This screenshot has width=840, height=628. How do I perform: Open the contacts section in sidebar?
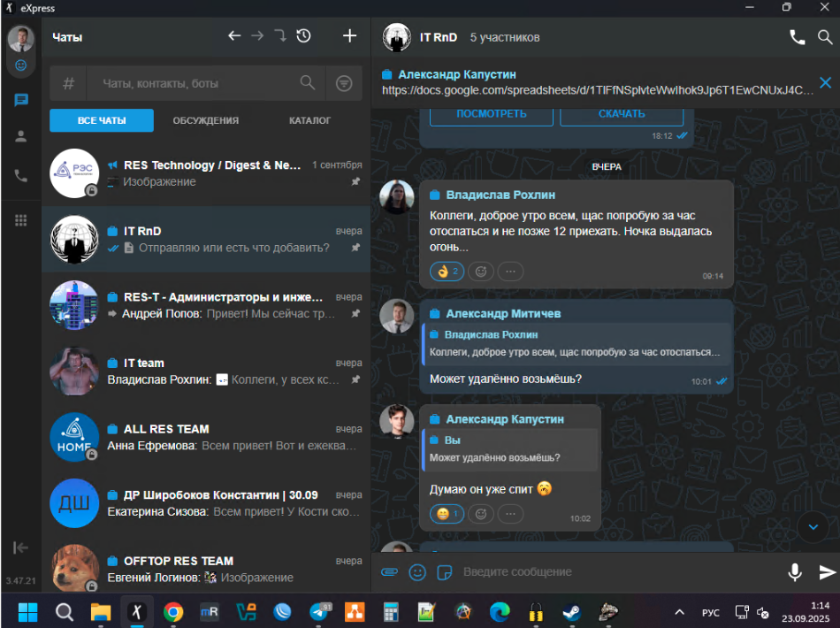(21, 136)
